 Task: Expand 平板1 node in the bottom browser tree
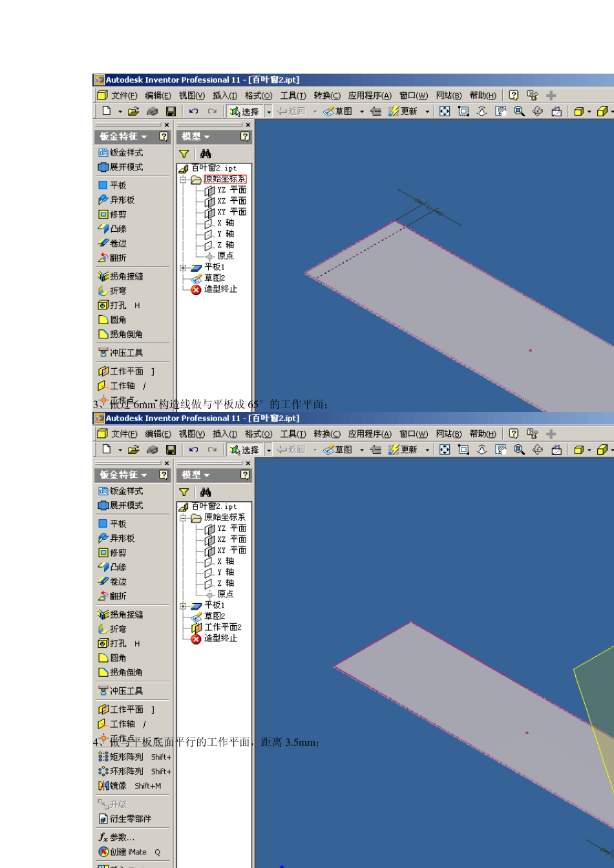point(183,606)
